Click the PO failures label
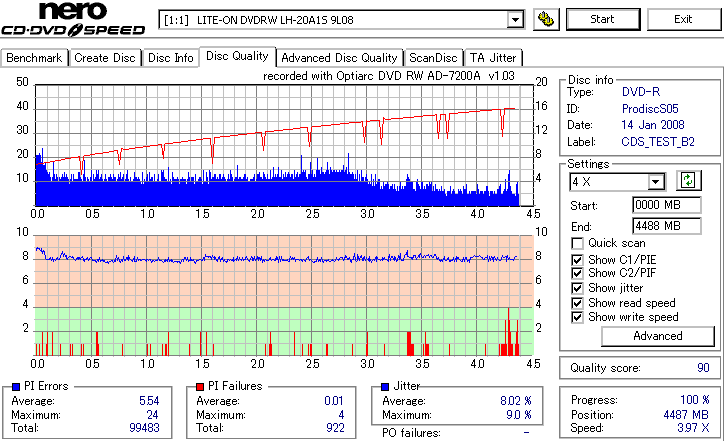The width and height of the screenshot is (724, 441). click(411, 433)
